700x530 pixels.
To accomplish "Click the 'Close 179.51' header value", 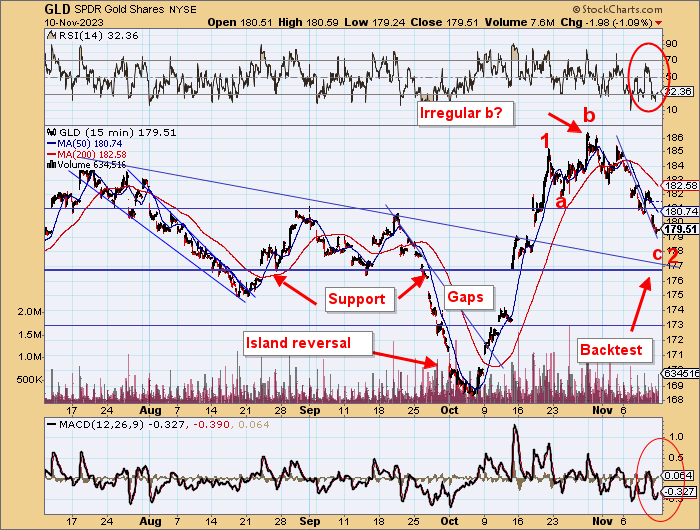I will [444, 22].
